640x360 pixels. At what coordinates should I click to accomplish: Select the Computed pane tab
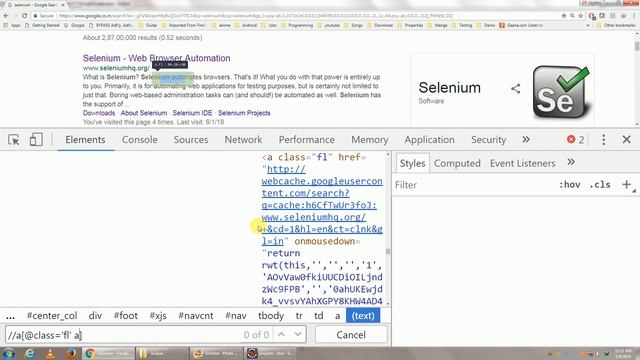point(457,163)
